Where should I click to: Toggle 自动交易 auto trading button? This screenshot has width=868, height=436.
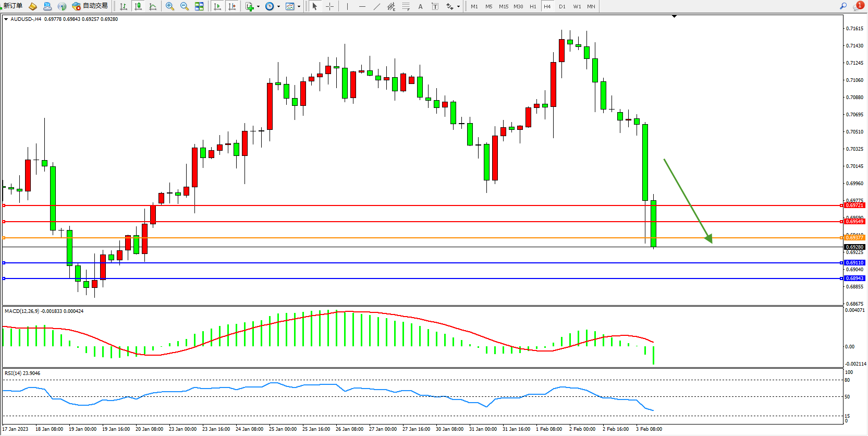[x=90, y=6]
